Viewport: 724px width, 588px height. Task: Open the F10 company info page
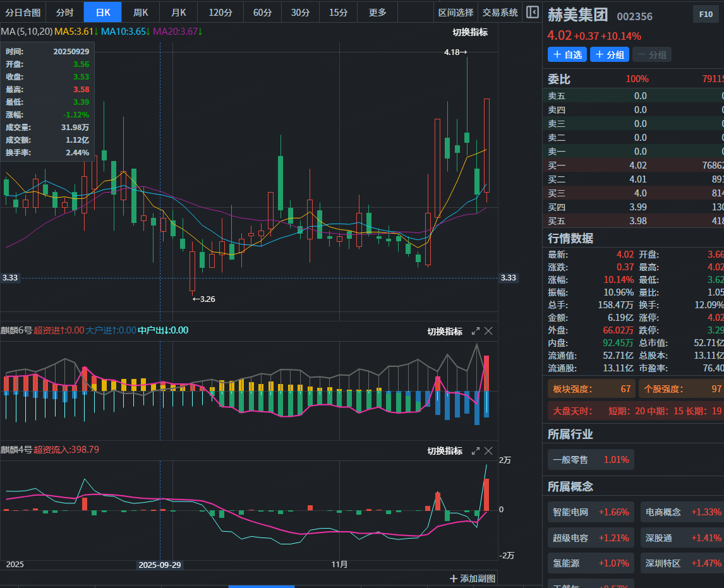click(706, 14)
